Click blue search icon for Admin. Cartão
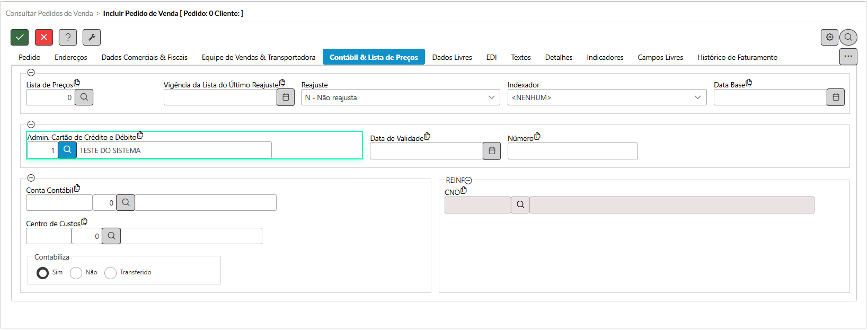Screen dimensions: 868x330 67,150
